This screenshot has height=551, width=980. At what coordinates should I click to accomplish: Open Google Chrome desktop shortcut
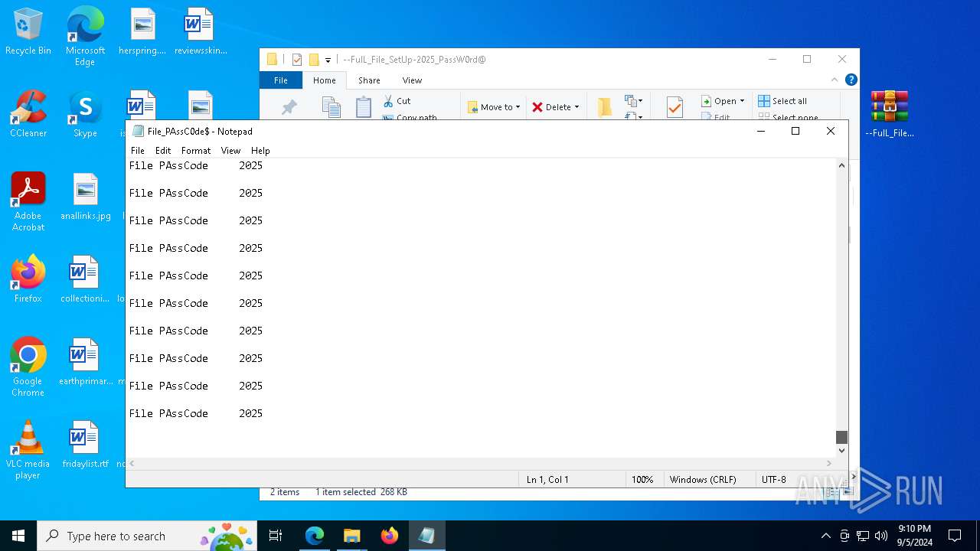point(28,367)
